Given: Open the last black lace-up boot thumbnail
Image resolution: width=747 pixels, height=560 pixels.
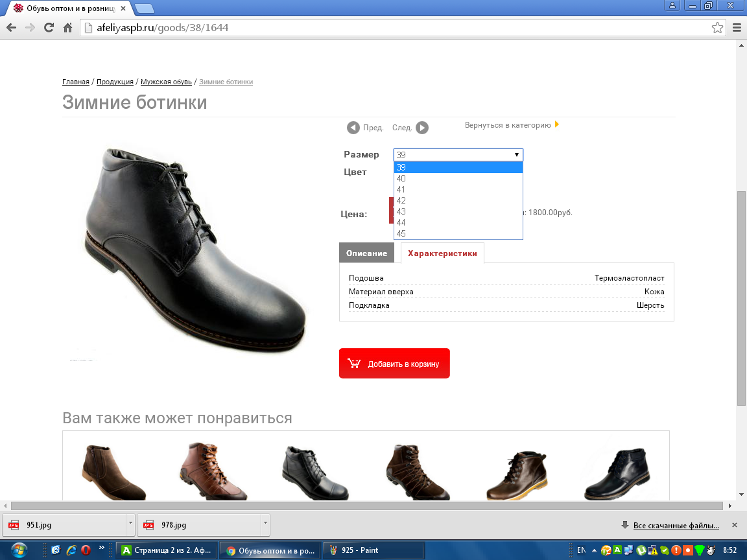Looking at the screenshot, I should 617,473.
